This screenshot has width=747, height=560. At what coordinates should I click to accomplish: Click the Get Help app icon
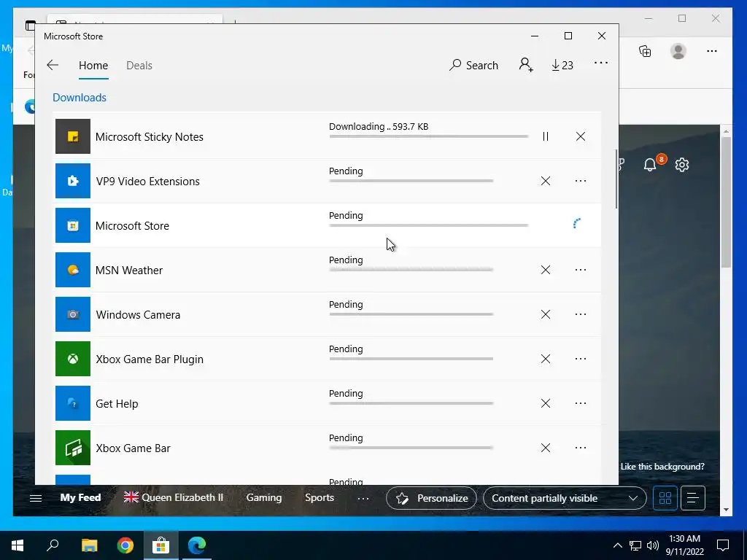73,403
